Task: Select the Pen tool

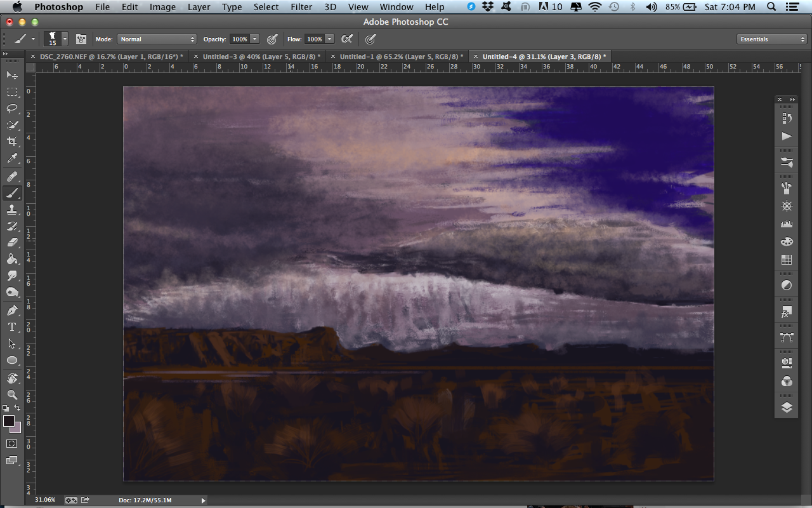Action: click(x=12, y=311)
